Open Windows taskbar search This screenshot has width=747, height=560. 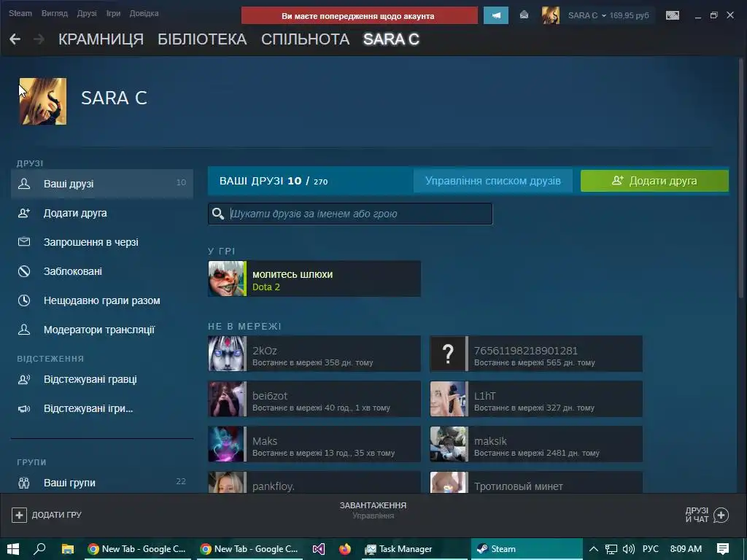pyautogui.click(x=39, y=549)
